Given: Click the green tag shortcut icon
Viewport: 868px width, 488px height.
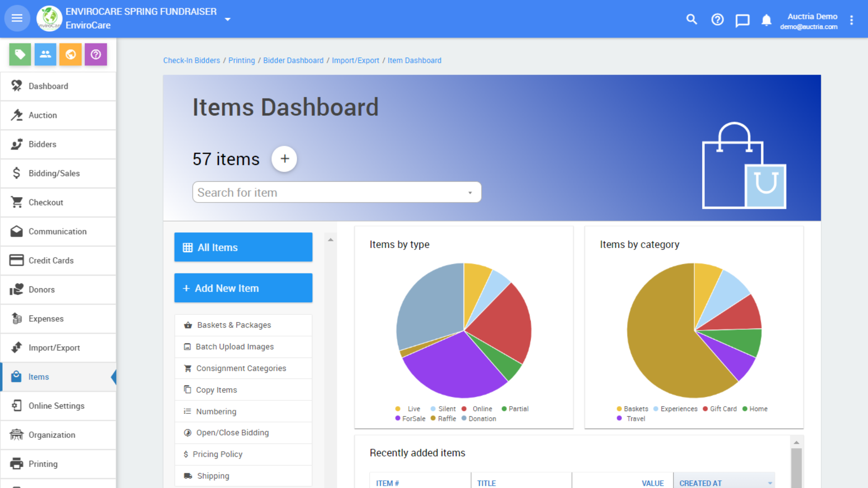Looking at the screenshot, I should pyautogui.click(x=20, y=55).
